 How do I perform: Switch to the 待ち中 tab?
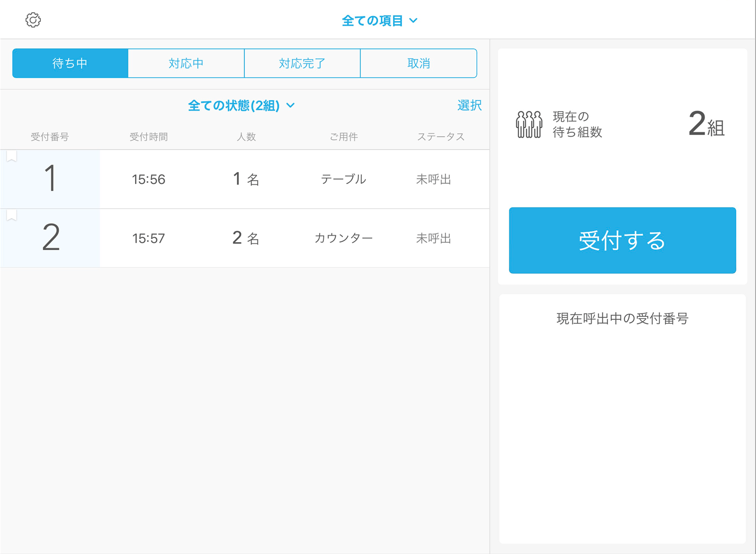[x=70, y=63]
